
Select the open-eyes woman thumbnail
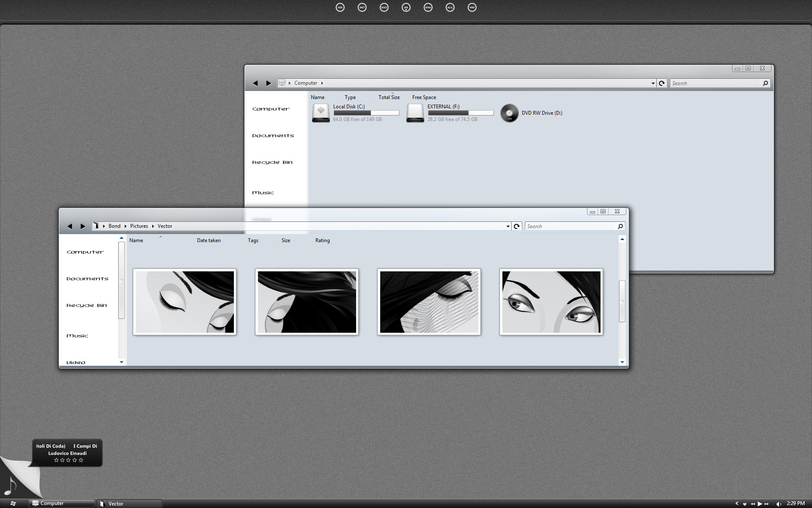(x=551, y=302)
